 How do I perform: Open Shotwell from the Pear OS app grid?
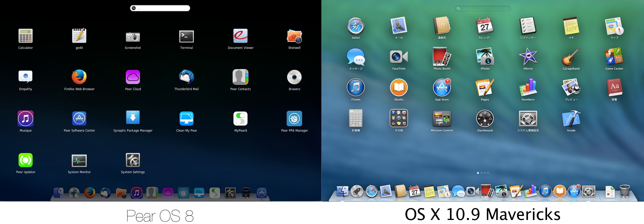pos(294,37)
